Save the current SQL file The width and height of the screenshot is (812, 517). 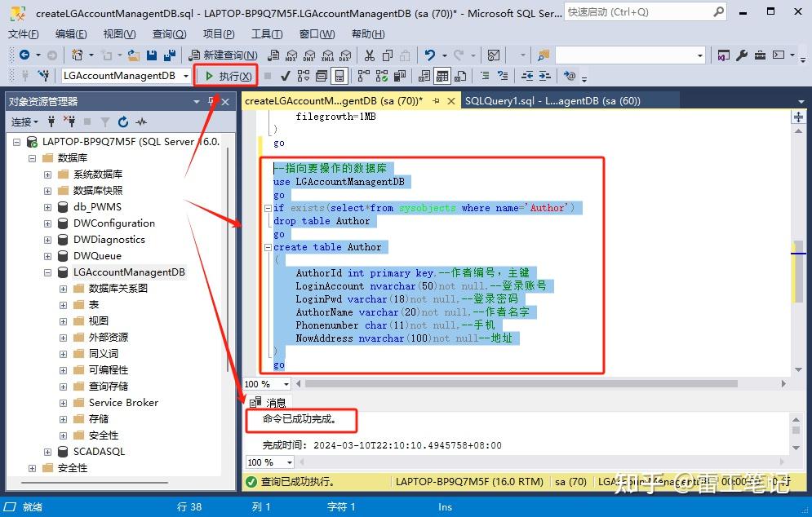(x=152, y=55)
